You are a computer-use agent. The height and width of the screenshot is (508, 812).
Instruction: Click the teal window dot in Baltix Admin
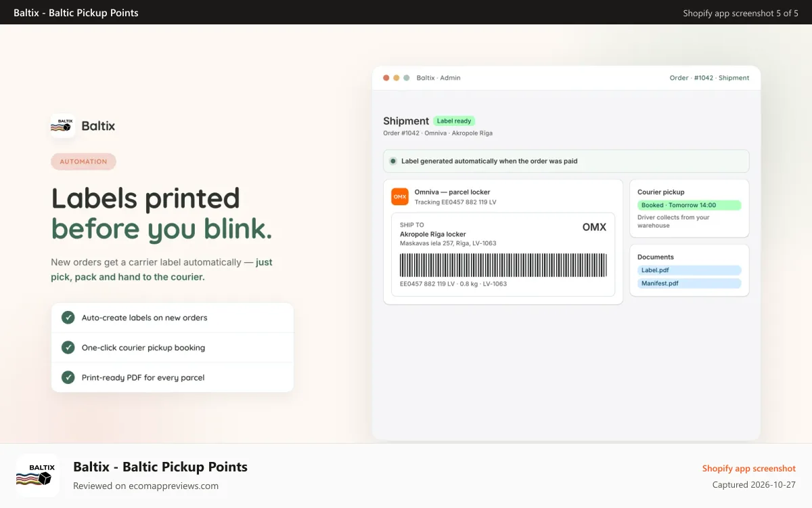click(407, 78)
